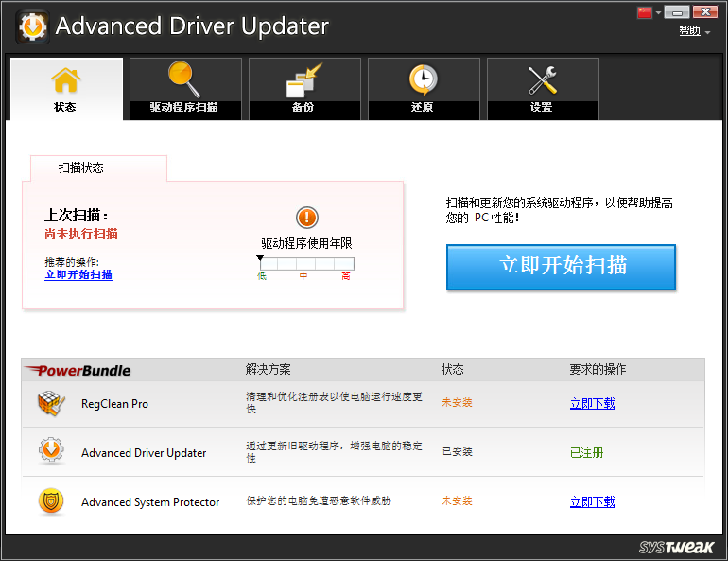This screenshot has height=561, width=728.
Task: Select the home icon of 状态 tab
Action: coord(65,80)
